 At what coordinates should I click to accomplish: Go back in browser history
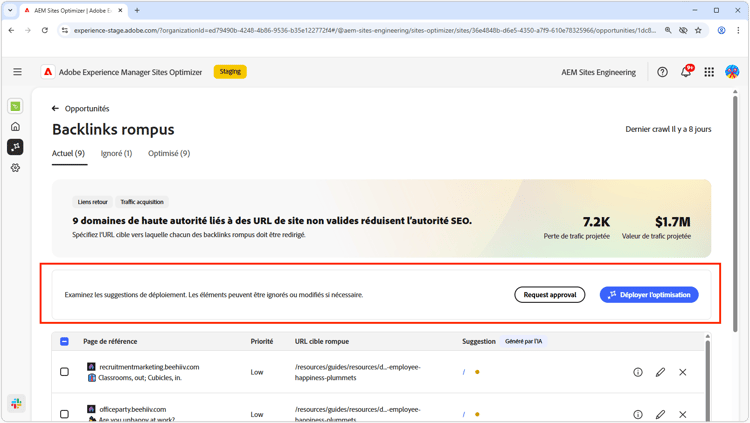click(x=11, y=30)
